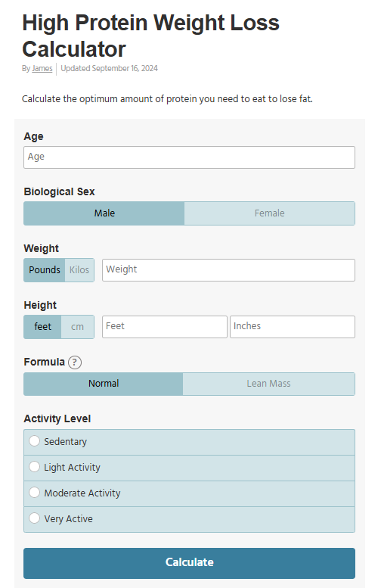Select the Very Active radio button
Image resolution: width=381 pixels, height=588 pixels.
click(35, 518)
